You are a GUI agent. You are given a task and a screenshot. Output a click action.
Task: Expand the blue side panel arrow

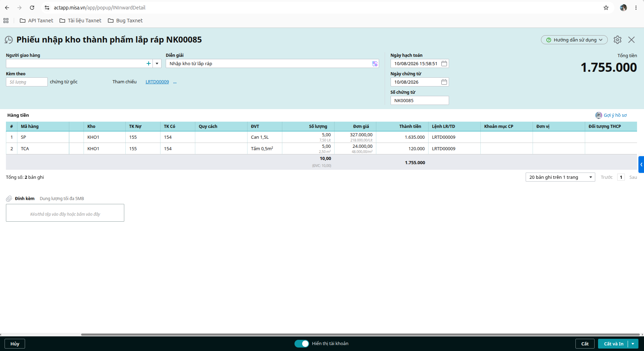tap(641, 165)
